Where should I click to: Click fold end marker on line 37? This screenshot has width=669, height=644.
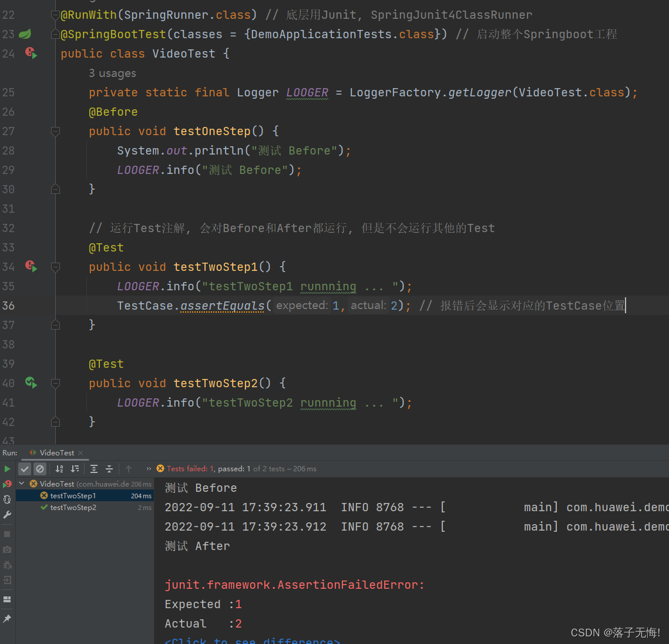tap(55, 325)
